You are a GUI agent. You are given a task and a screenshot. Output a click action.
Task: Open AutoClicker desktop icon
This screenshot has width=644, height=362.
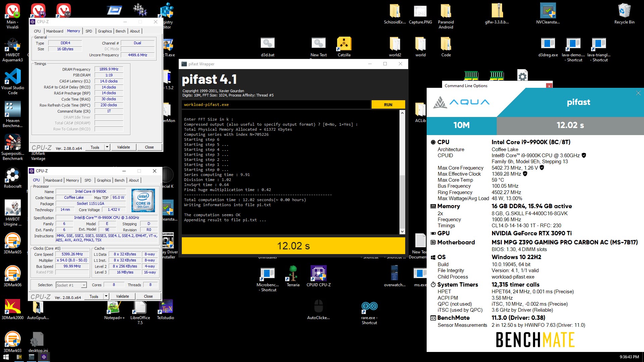[318, 309]
